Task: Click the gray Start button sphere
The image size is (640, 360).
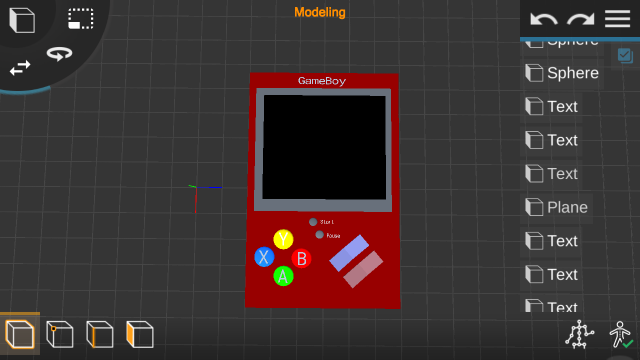Action: pyautogui.click(x=313, y=222)
